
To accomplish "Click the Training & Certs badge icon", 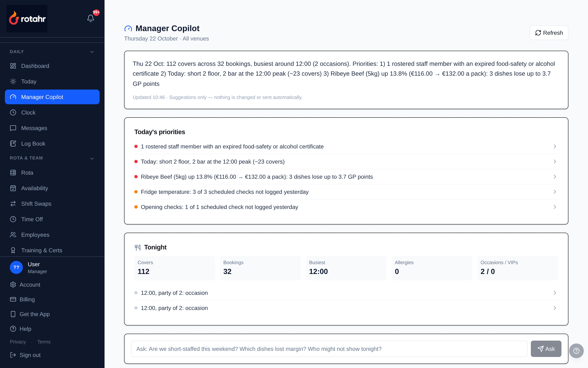I will point(13,251).
